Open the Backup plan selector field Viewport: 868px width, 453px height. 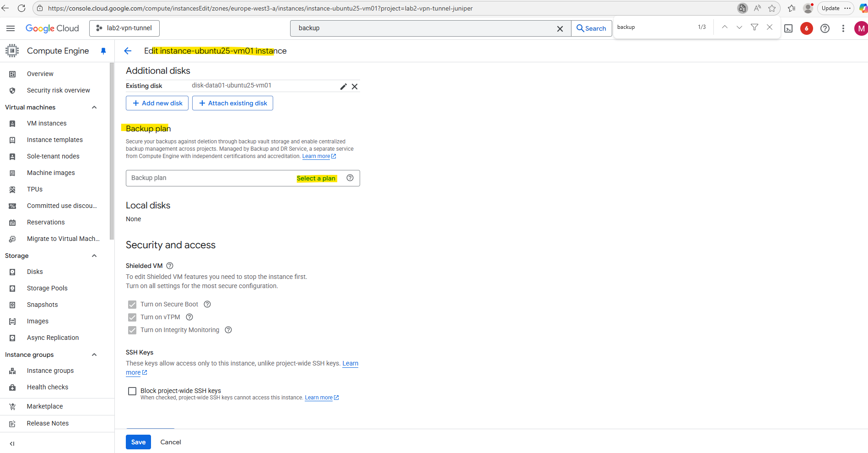[x=243, y=178]
